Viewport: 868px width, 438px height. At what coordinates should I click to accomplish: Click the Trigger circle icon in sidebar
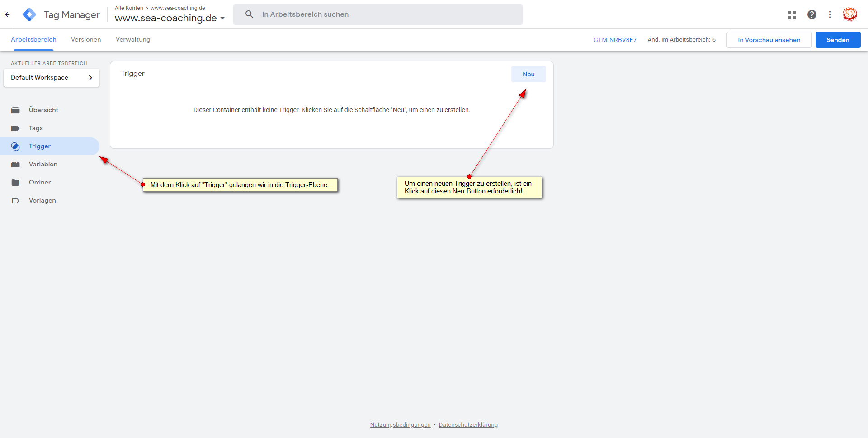point(15,146)
